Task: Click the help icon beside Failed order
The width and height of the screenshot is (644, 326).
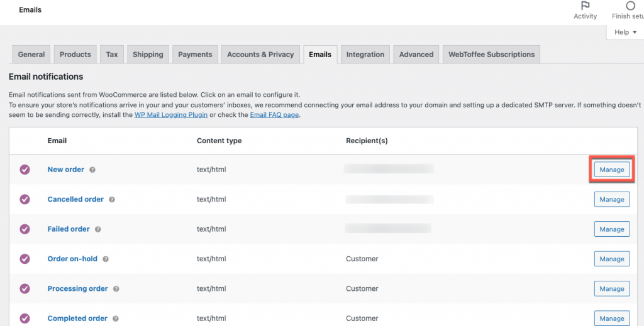Action: coord(97,229)
